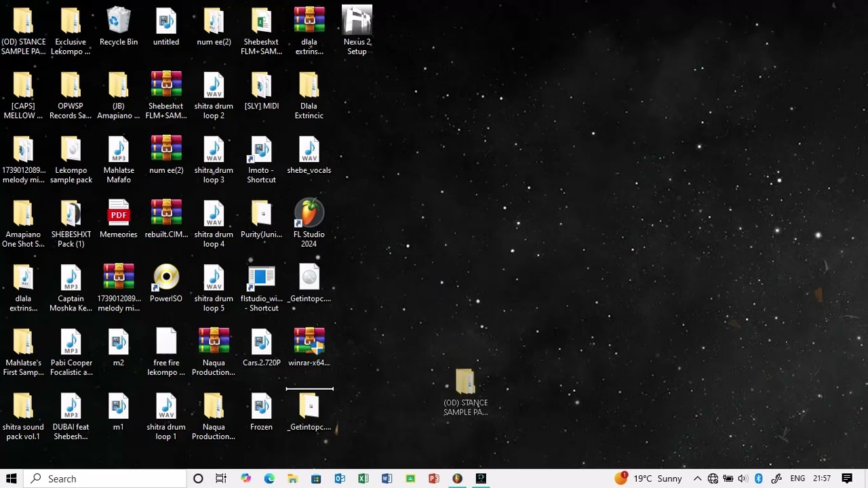The image size is (868, 488).
Task: Expand the hidden system tray icons chevron
Action: 697,479
